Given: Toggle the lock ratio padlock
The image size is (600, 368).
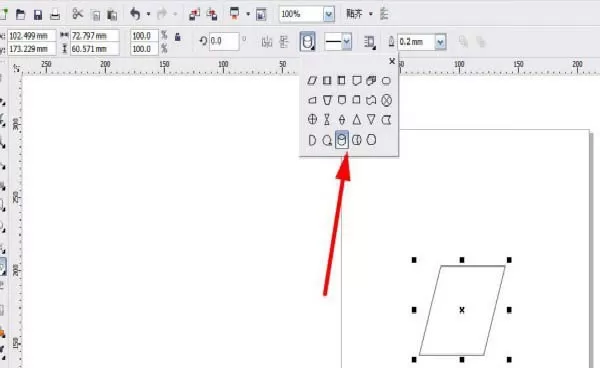Looking at the screenshot, I should pyautogui.click(x=178, y=37).
